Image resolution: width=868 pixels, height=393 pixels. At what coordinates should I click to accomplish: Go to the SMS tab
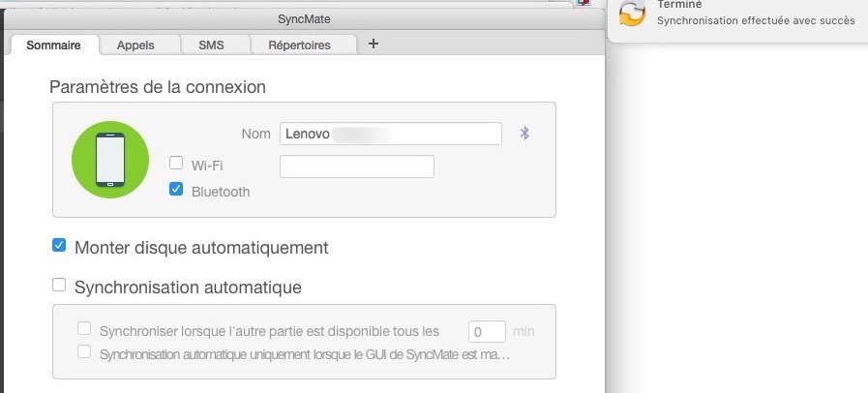tap(211, 45)
